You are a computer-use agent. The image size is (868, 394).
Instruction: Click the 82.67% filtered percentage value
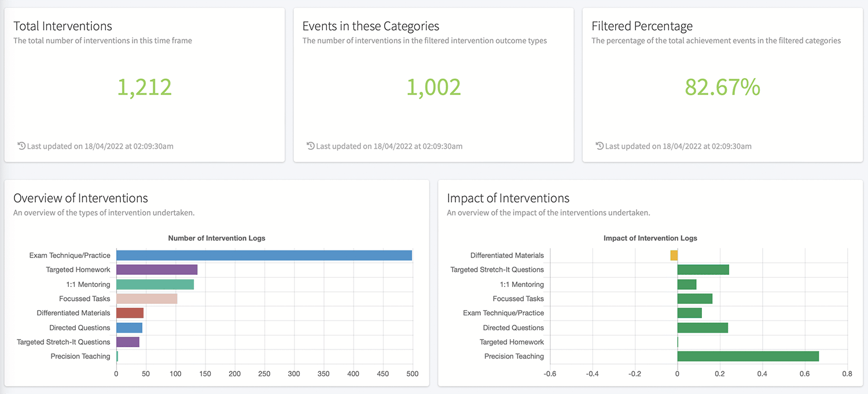point(722,87)
